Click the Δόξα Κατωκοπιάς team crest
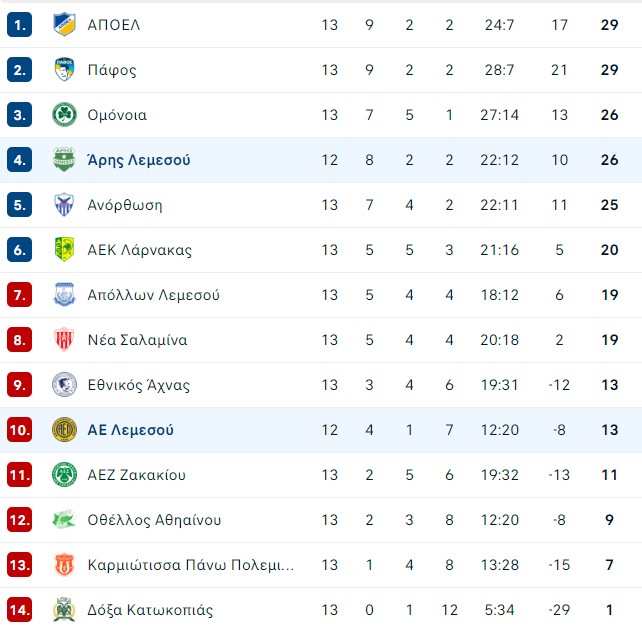The height and width of the screenshot is (632, 642). [x=64, y=610]
